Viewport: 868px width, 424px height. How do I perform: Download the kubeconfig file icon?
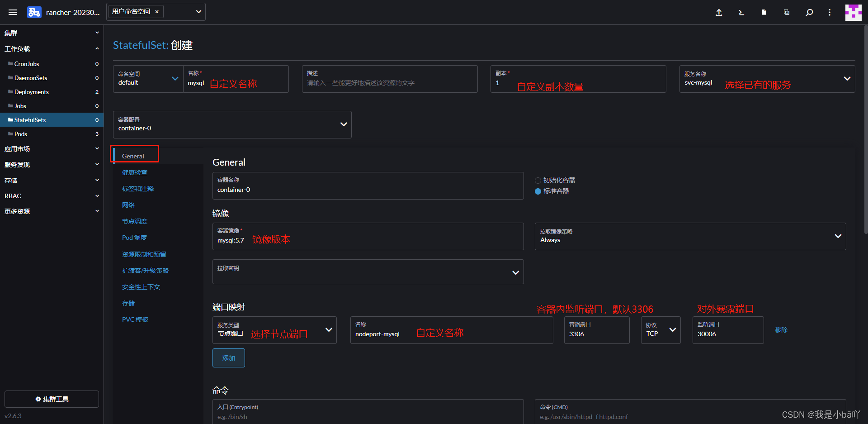[x=764, y=12]
